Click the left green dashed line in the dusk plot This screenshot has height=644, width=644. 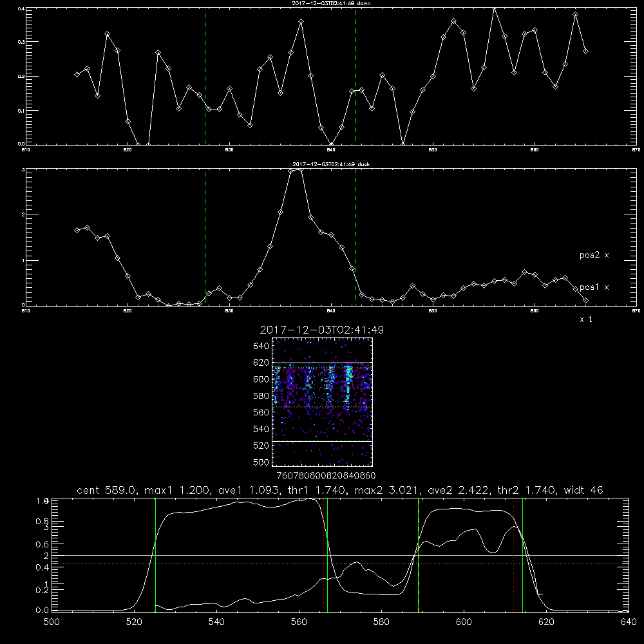click(x=205, y=237)
